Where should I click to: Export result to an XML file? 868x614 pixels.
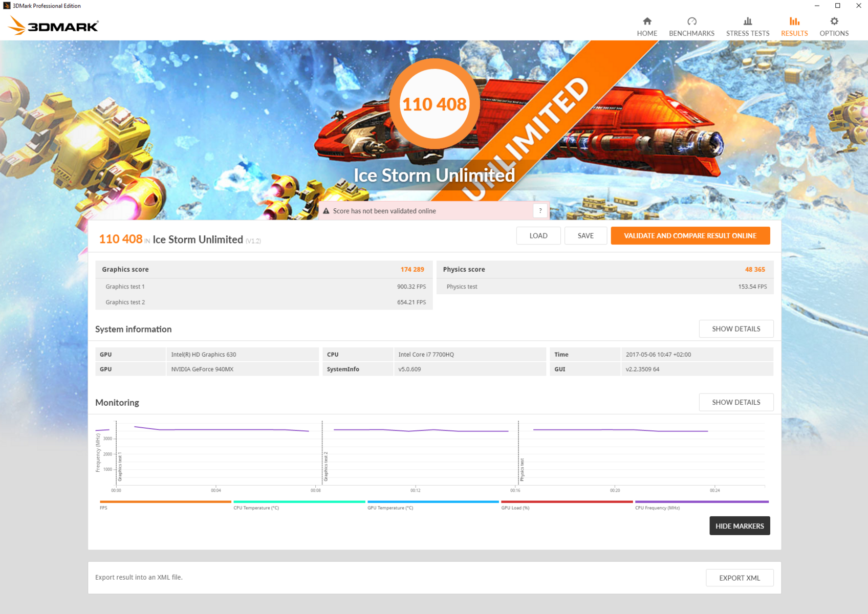[740, 578]
